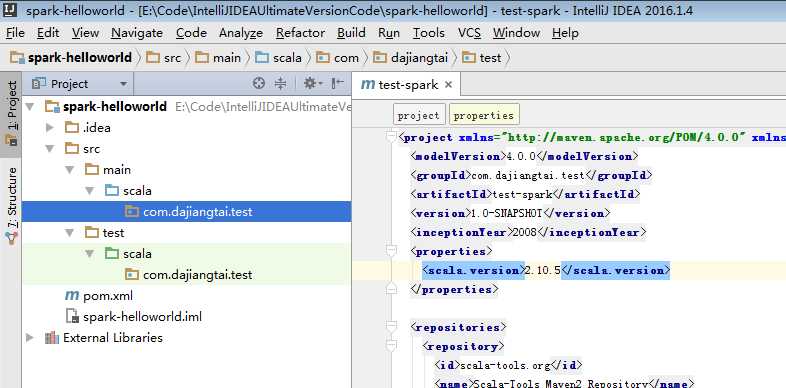Open the Tools menu
The width and height of the screenshot is (786, 388).
[x=429, y=33]
